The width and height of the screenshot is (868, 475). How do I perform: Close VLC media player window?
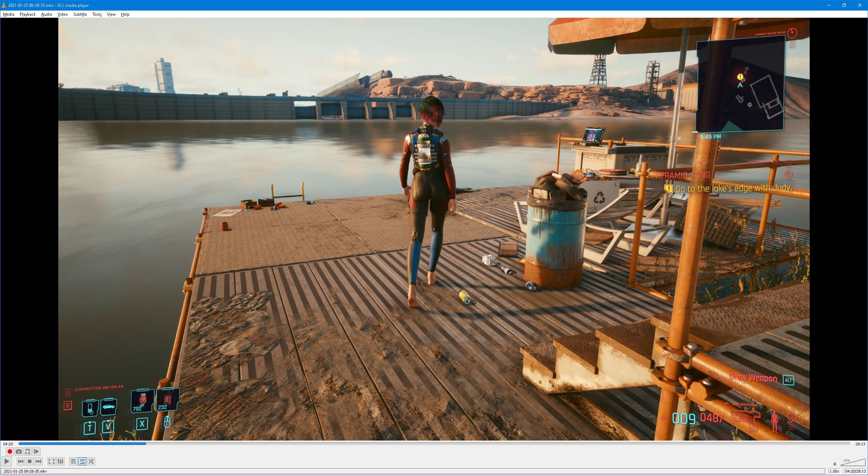pos(860,5)
